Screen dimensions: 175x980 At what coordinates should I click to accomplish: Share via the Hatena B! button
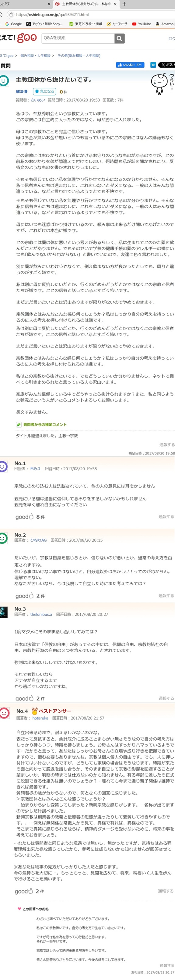point(153,65)
